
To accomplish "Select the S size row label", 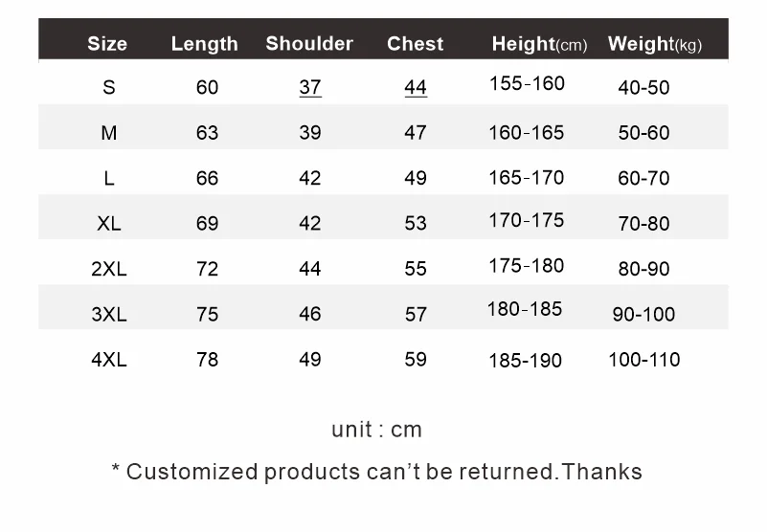I will [108, 87].
